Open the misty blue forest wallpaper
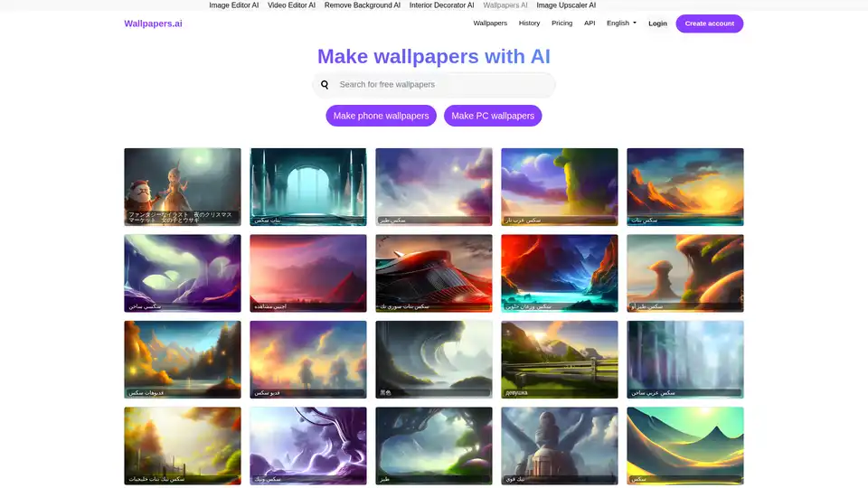This screenshot has height=488, width=868. point(684,359)
